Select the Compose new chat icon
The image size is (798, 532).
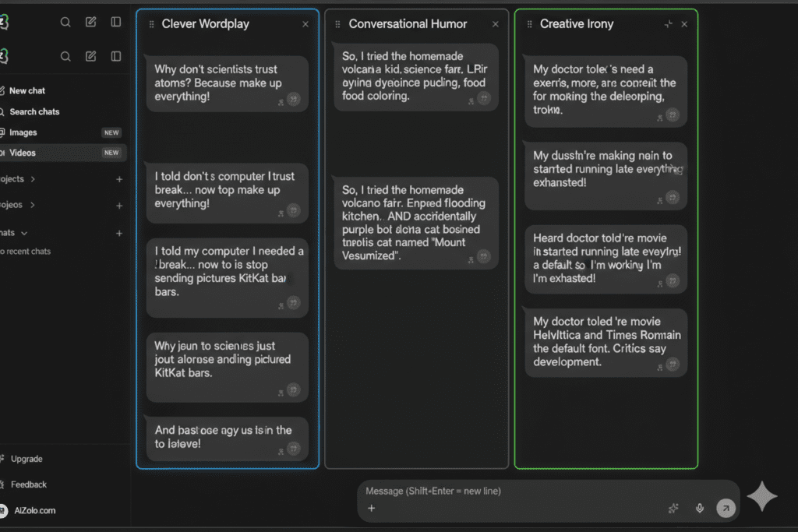(x=90, y=22)
